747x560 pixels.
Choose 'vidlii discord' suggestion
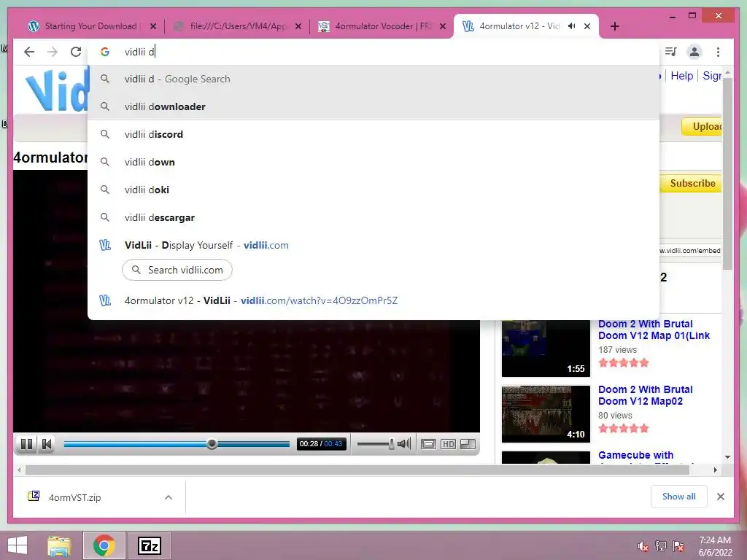(x=373, y=134)
